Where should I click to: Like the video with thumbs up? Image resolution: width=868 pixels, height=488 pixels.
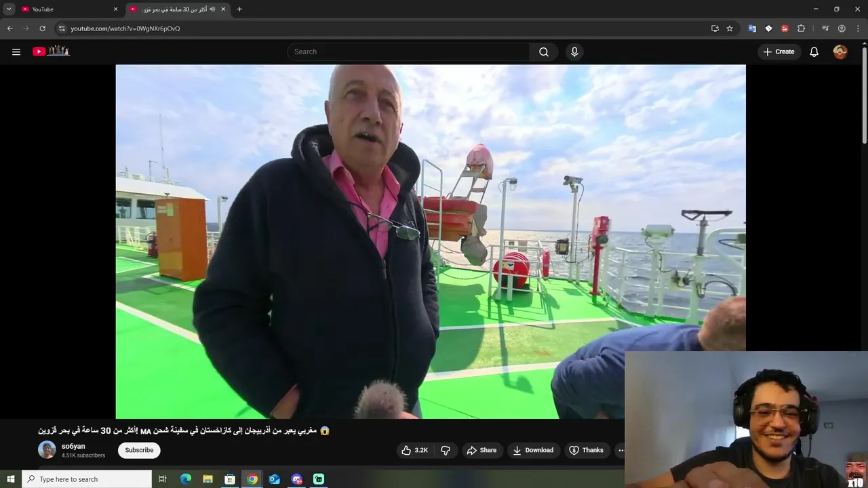414,450
